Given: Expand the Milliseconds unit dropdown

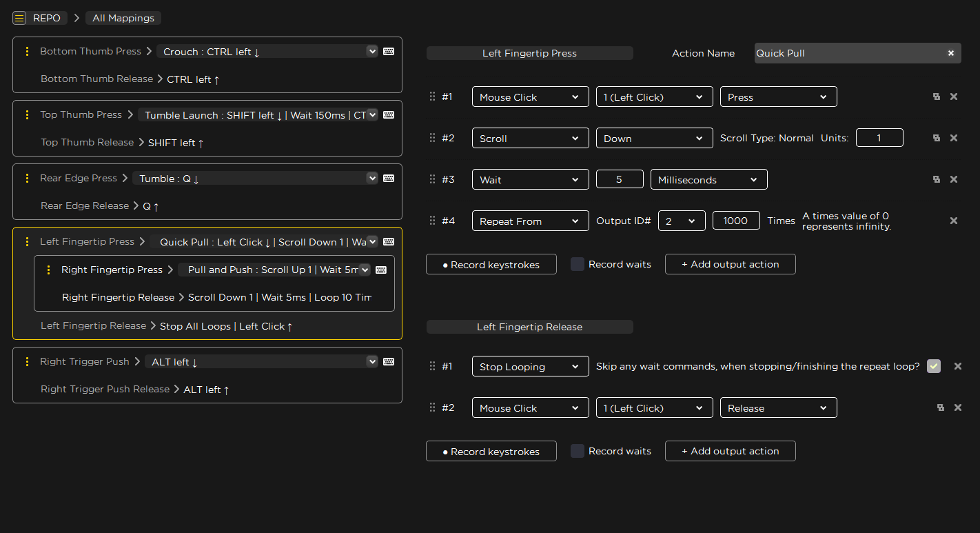Looking at the screenshot, I should pyautogui.click(x=709, y=179).
